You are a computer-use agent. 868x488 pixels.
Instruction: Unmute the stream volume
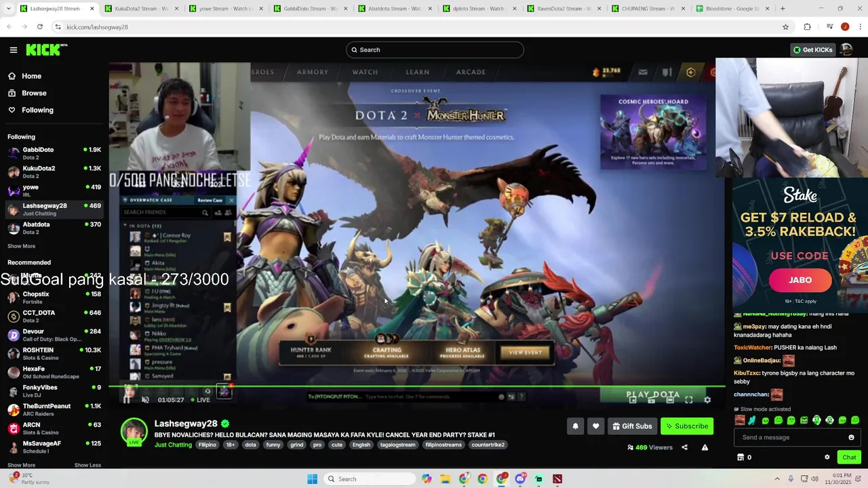145,399
